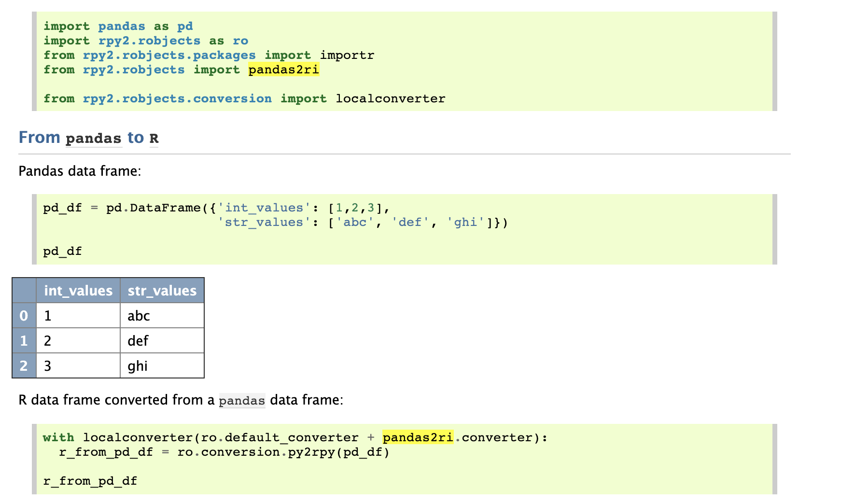Click the str_values column header
The width and height of the screenshot is (841, 504).
[162, 291]
